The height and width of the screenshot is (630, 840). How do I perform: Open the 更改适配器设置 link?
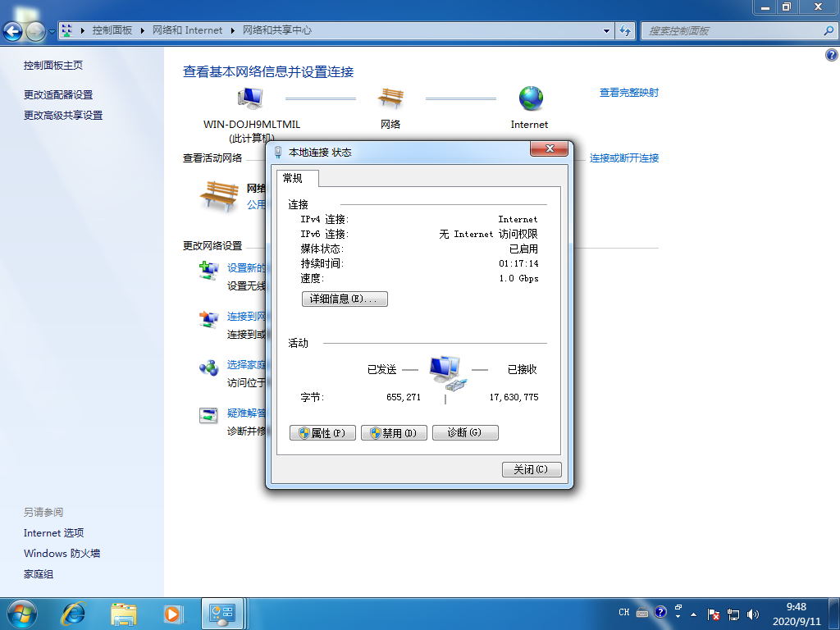58,94
